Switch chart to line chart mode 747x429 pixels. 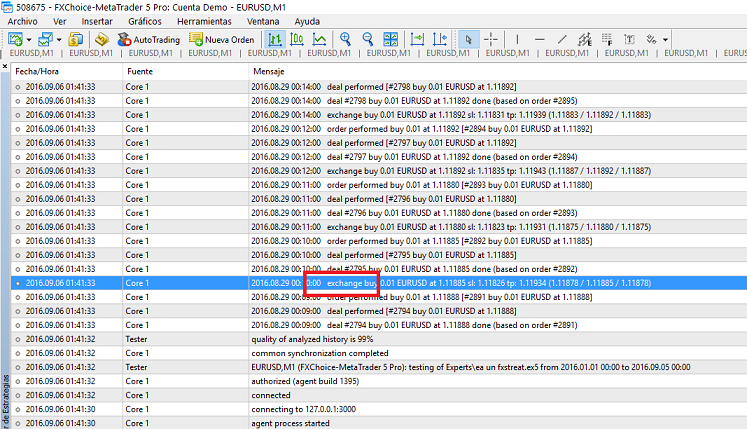tap(319, 39)
